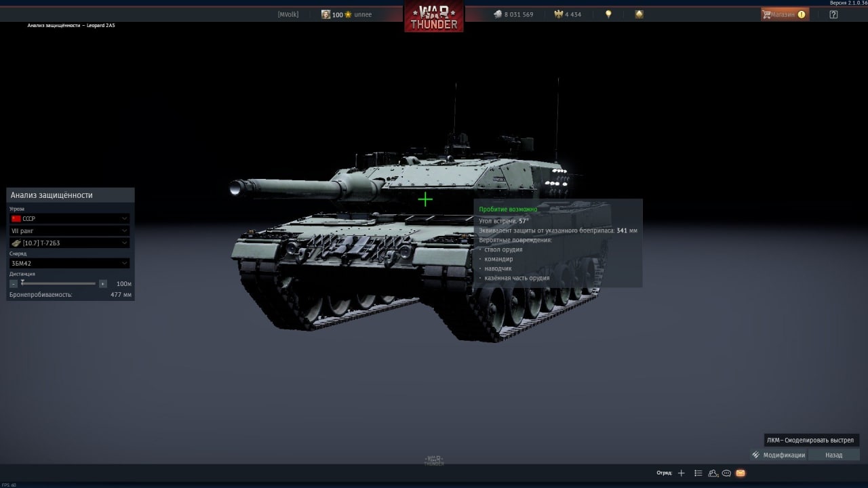Image resolution: width=868 pixels, height=488 pixels.
Task: Click the Анализ защищённости panel title
Action: pos(52,195)
